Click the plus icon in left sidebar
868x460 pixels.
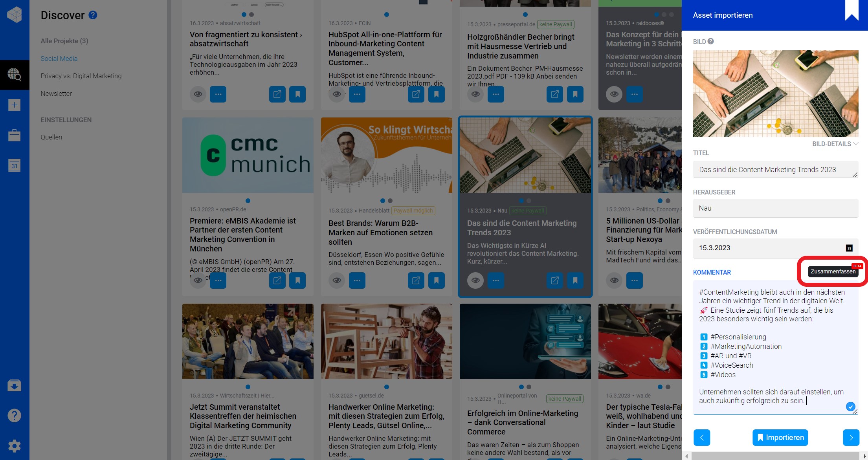[x=15, y=105]
